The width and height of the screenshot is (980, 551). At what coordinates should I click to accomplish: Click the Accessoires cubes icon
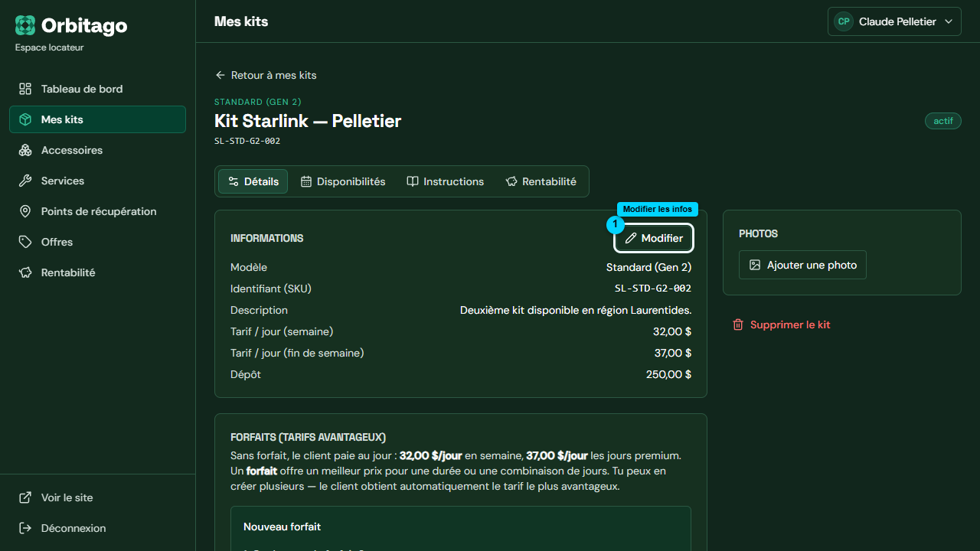25,150
